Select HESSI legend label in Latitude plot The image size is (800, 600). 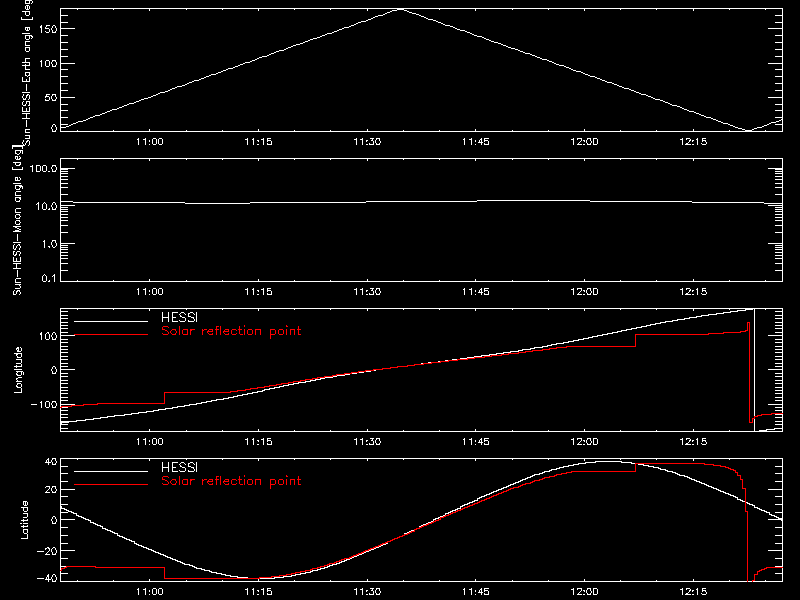pyautogui.click(x=179, y=467)
